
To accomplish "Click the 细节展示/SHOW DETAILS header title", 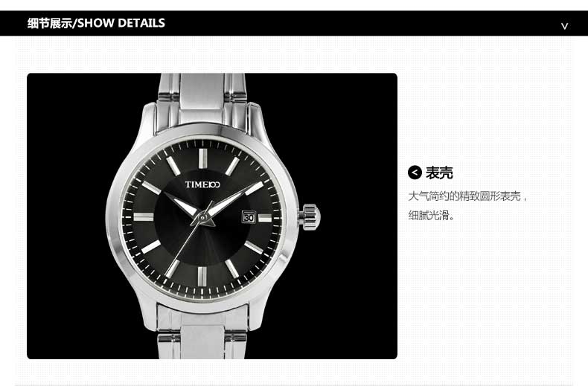I will click(x=96, y=23).
